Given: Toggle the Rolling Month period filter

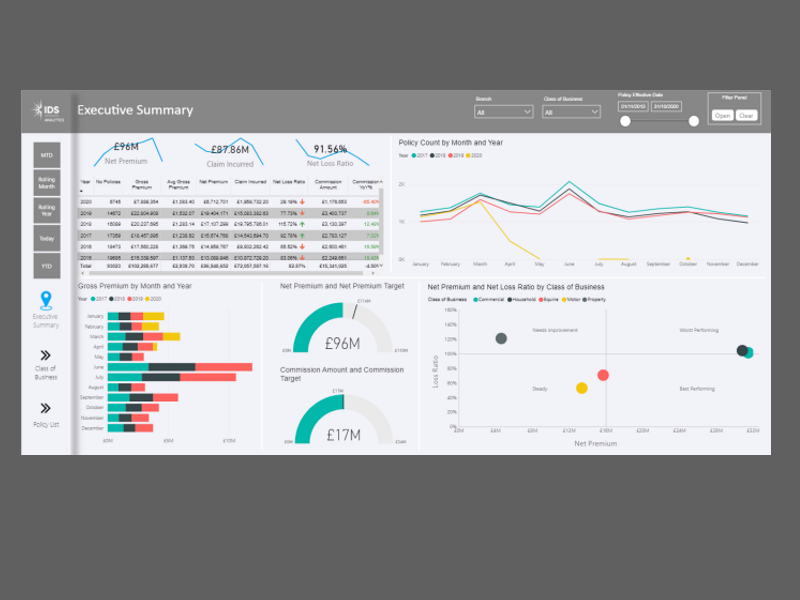Looking at the screenshot, I should click(47, 183).
